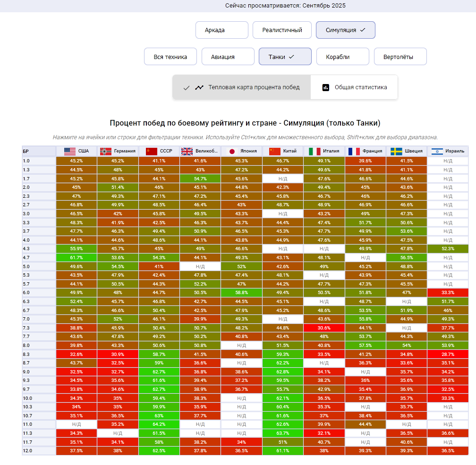Switch to Реалистичный game mode
476x465 pixels.
tap(282, 30)
